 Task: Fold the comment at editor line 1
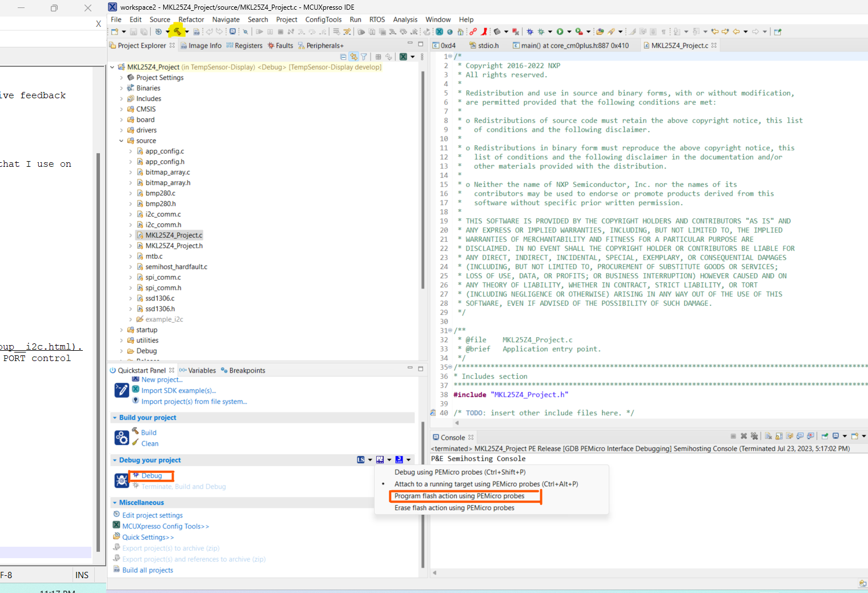[450, 57]
